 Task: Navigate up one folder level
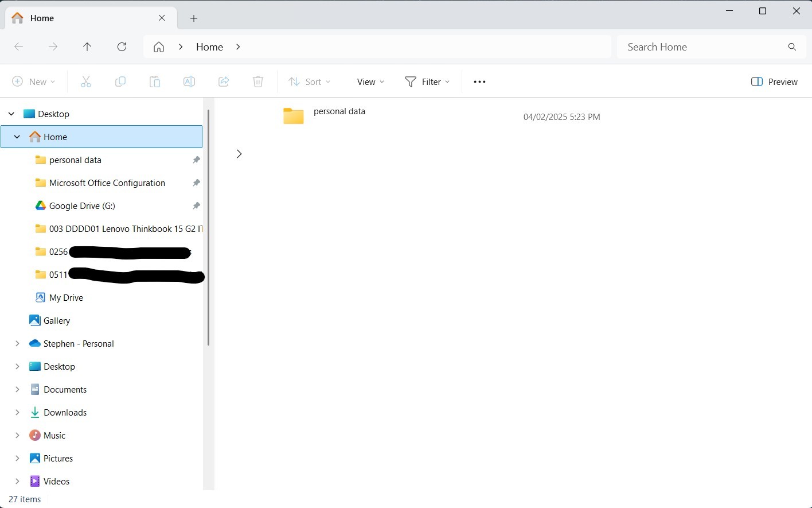pos(87,46)
